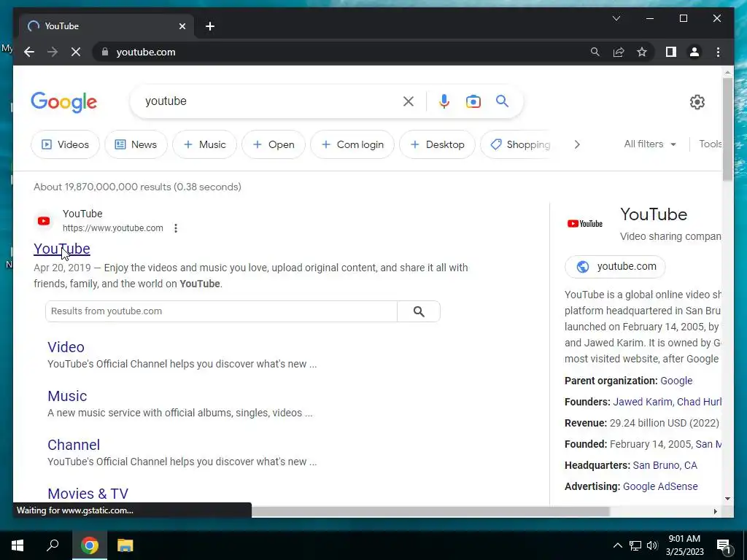Click the vertical scrollbar thumb
747x560 pixels.
point(727,129)
